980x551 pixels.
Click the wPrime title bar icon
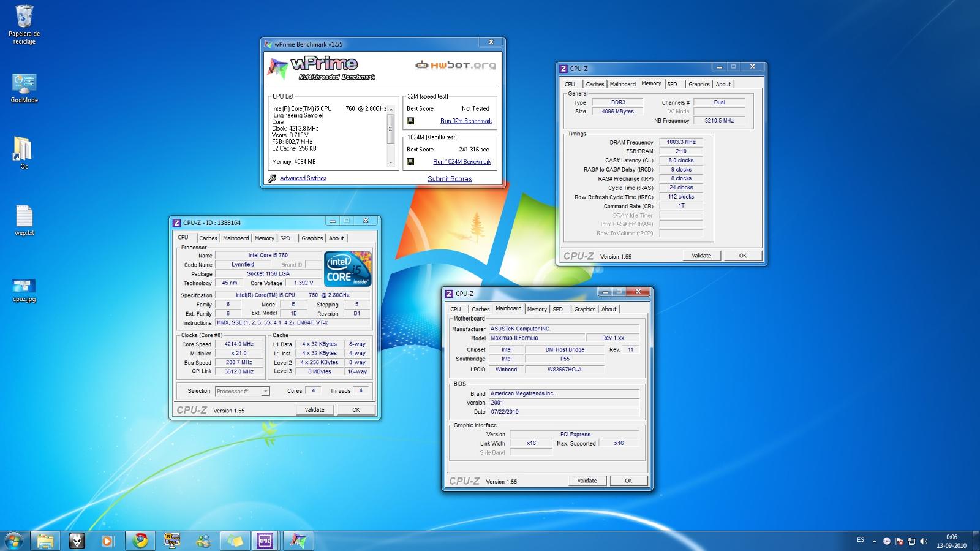click(268, 44)
